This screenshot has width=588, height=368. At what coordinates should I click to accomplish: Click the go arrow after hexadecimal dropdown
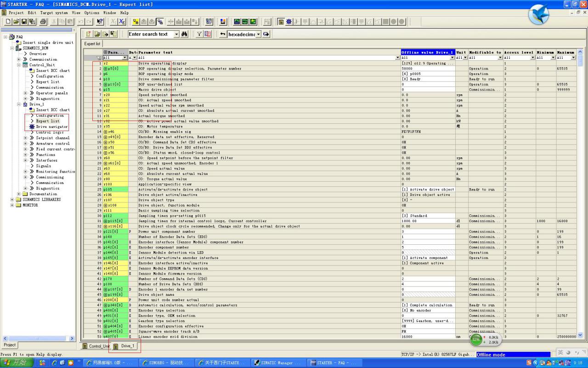point(266,34)
